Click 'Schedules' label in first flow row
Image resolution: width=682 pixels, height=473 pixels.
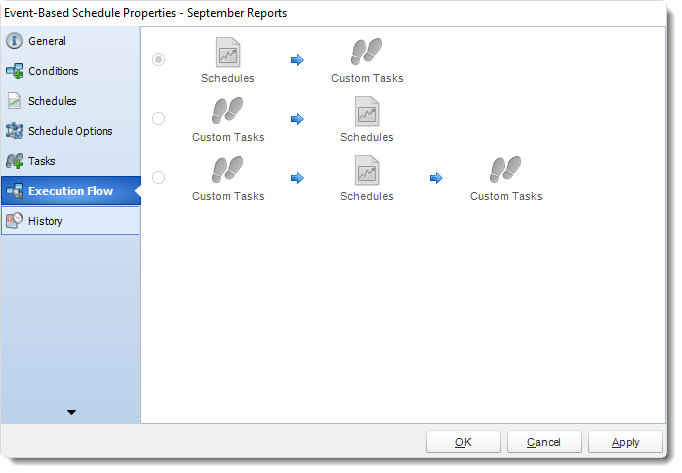point(227,78)
